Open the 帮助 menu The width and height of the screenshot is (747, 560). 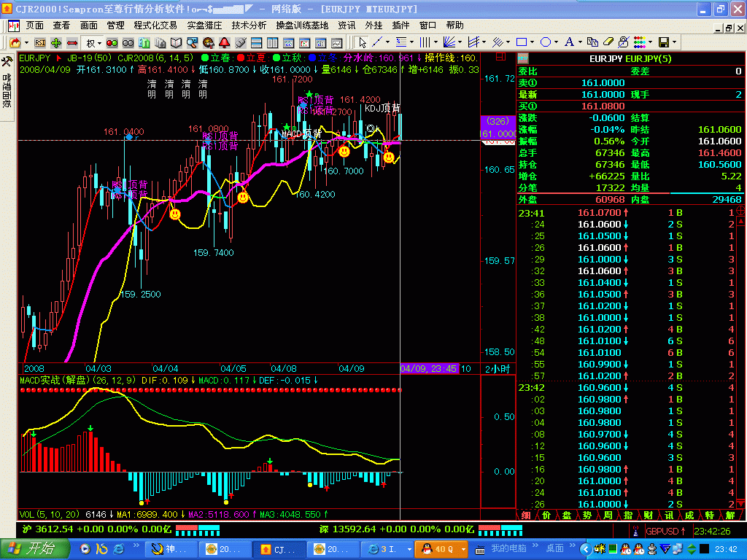pyautogui.click(x=454, y=26)
